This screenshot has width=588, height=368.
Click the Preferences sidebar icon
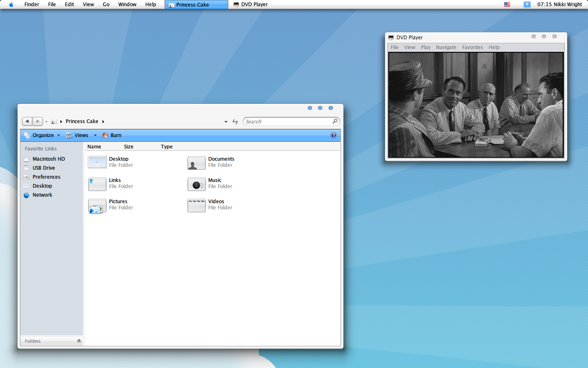27,177
